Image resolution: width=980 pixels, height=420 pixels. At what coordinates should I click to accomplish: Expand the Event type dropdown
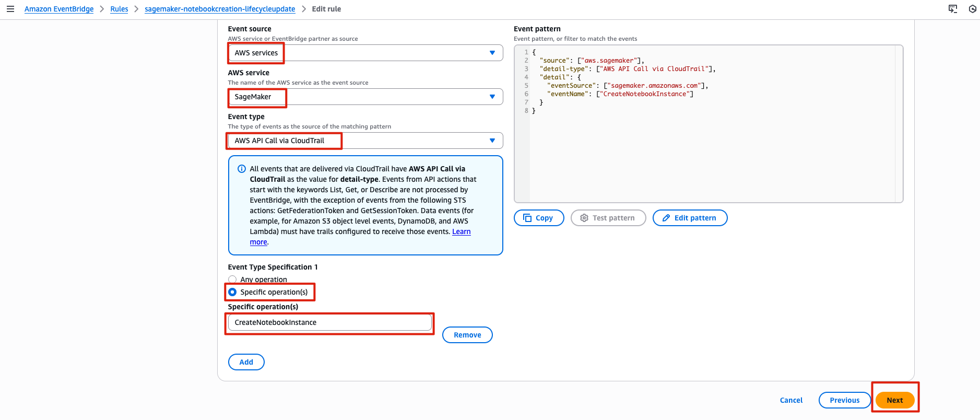365,141
